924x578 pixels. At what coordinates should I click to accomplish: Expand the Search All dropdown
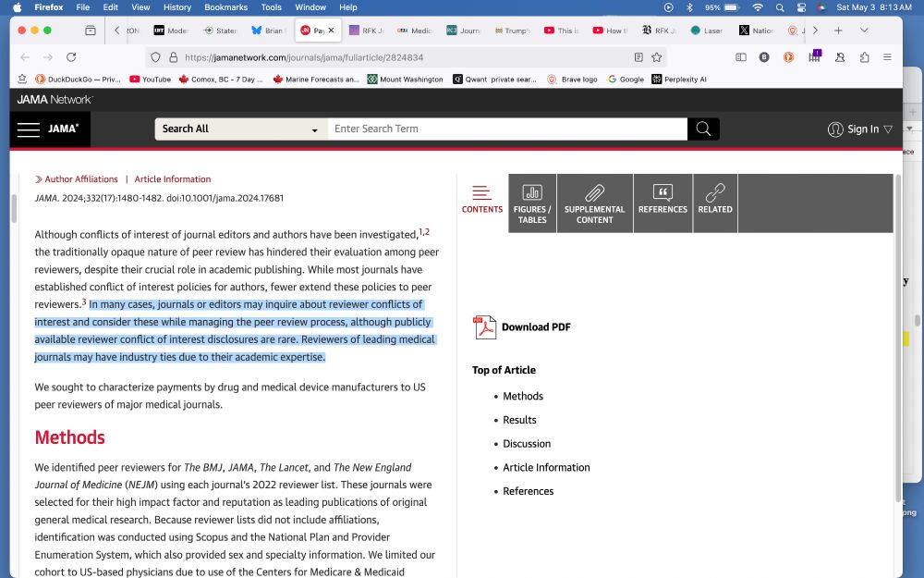coord(241,129)
